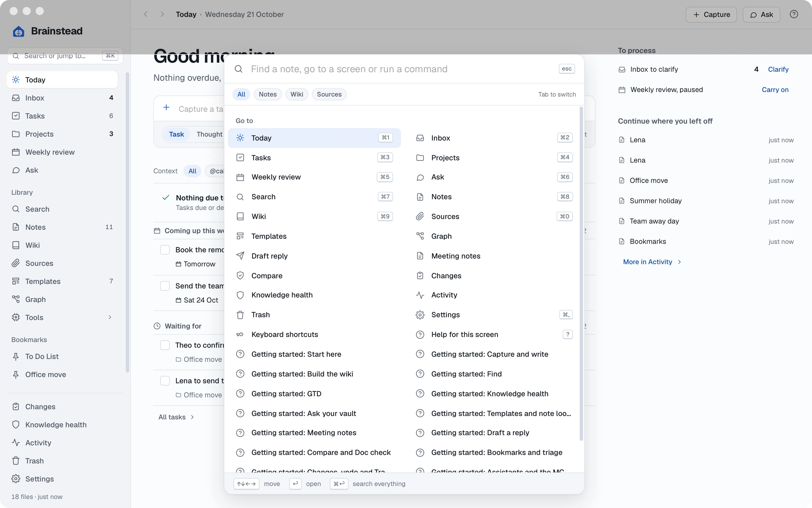Dismiss palette with the esc button
Image resolution: width=812 pixels, height=508 pixels.
(x=567, y=69)
